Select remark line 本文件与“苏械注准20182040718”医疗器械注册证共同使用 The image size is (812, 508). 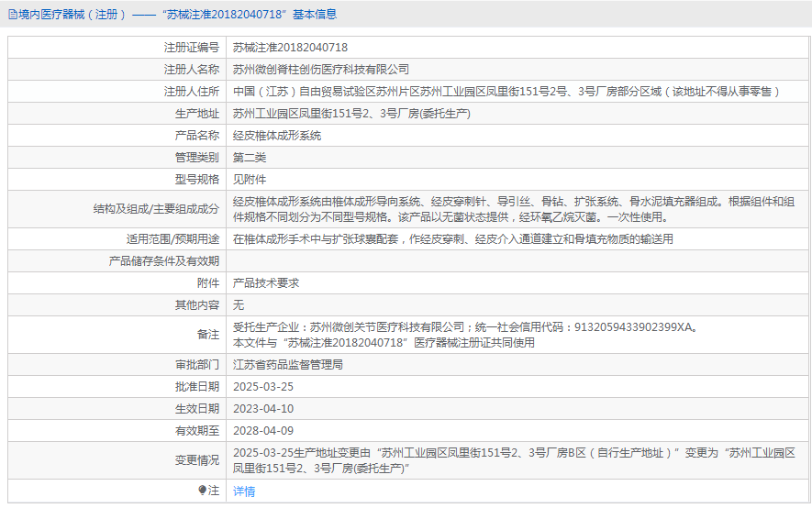384,342
